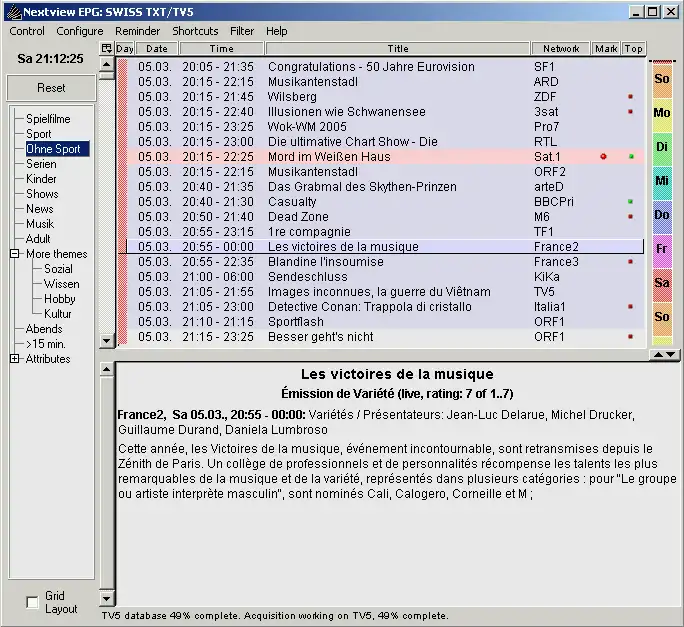The height and width of the screenshot is (627, 684).
Task: Jump to Tuesday (Di) in the day bar
Action: coord(662,148)
